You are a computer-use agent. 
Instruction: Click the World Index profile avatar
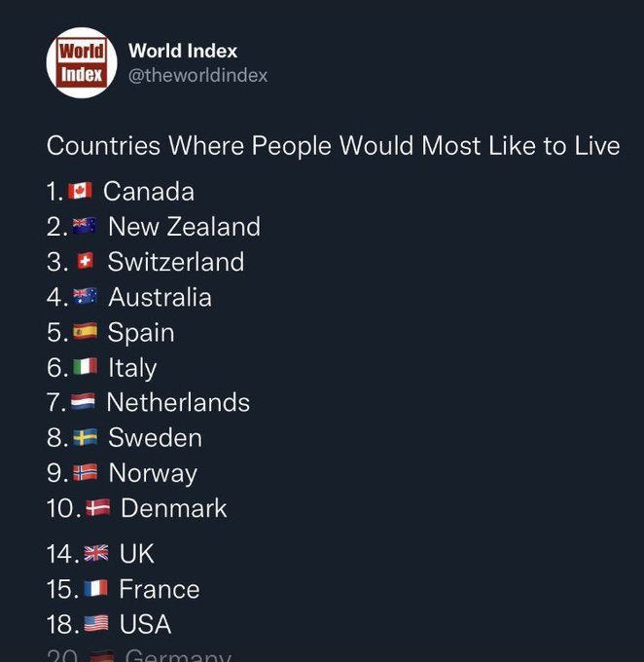point(82,63)
